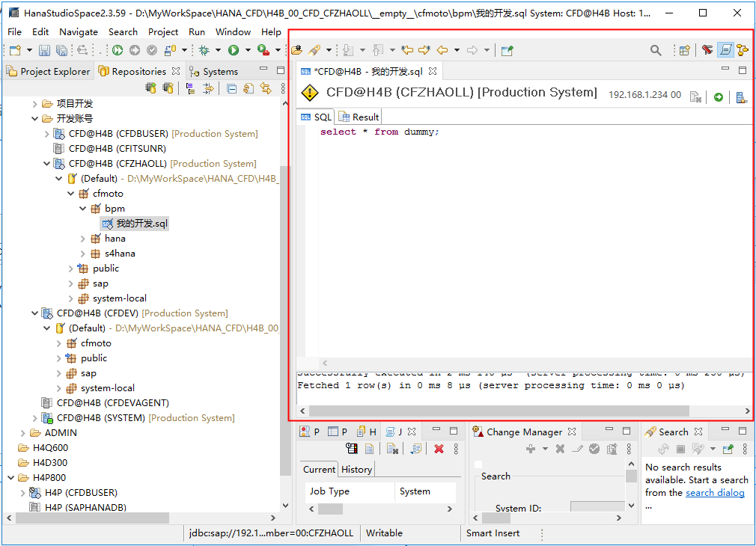Expand the ADMIN folder
Screen dimensions: 756x546
click(x=22, y=433)
